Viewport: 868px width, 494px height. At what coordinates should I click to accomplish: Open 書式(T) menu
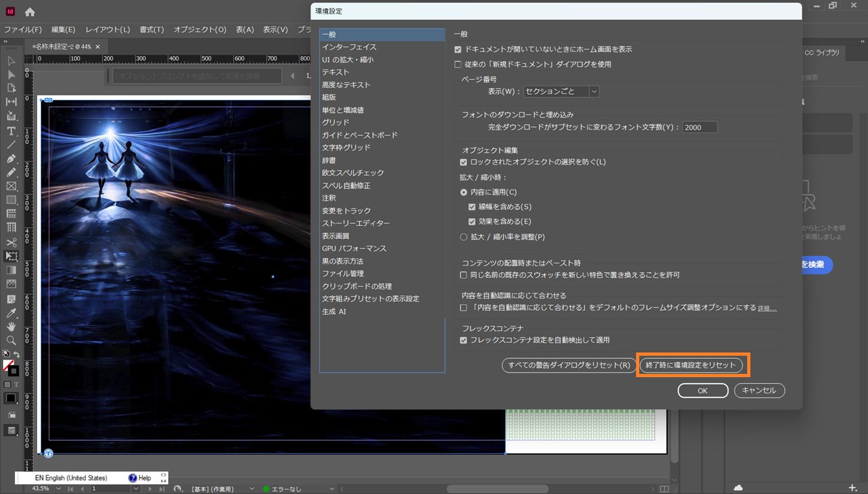tap(151, 30)
